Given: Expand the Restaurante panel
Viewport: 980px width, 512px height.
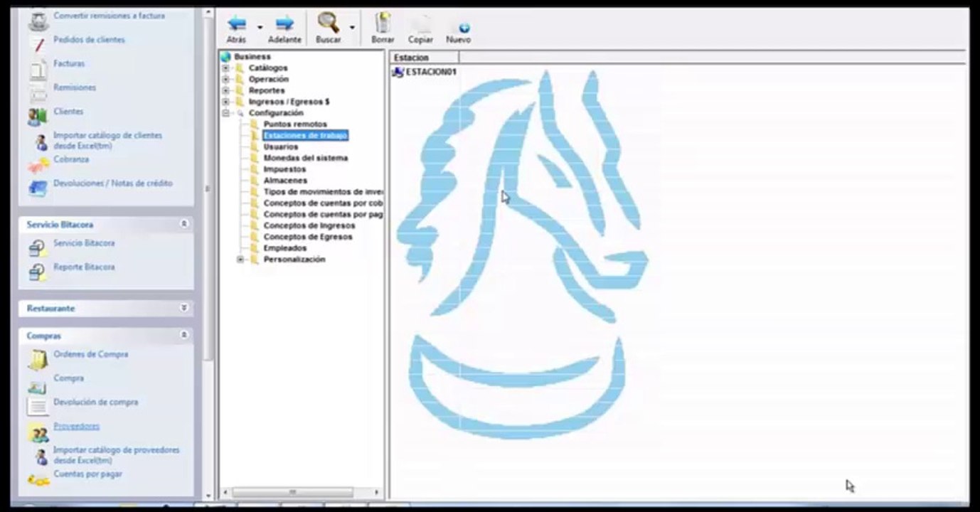Looking at the screenshot, I should click(184, 308).
